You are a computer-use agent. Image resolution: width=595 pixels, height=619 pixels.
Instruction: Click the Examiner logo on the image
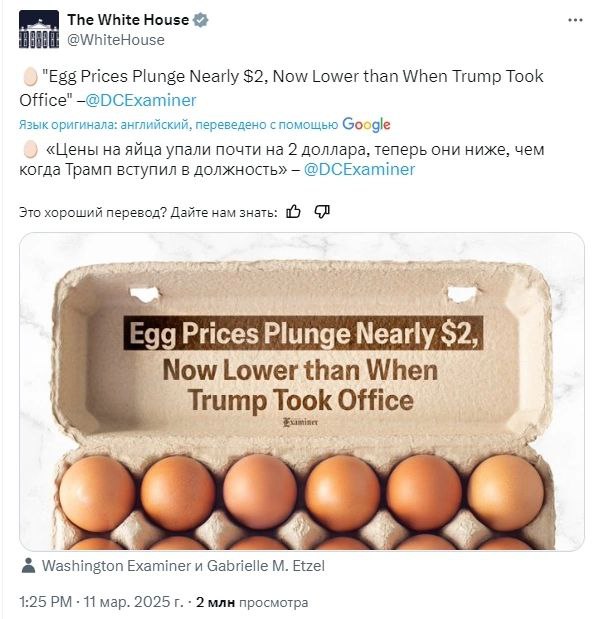pos(301,422)
